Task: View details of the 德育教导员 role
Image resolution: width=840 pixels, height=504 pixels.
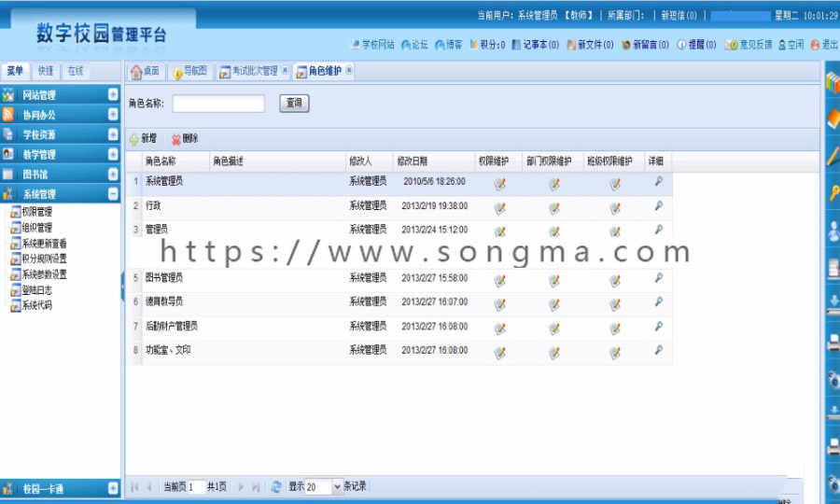Action: point(659,302)
